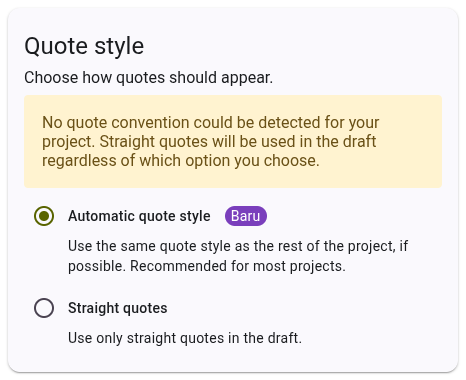Click "Recommended for most projects." sentence

238,266
